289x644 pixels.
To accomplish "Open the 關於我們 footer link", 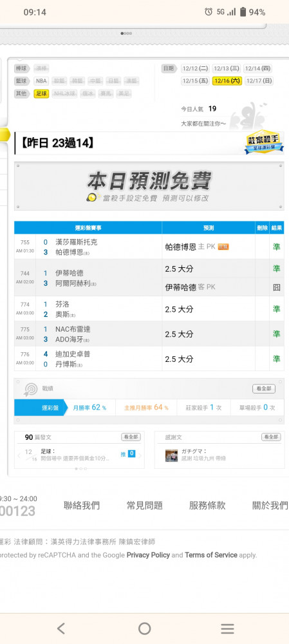I will tap(270, 506).
